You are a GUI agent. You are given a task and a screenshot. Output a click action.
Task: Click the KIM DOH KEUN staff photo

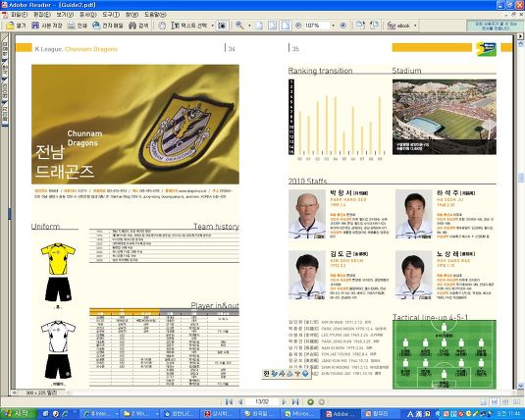click(x=307, y=275)
